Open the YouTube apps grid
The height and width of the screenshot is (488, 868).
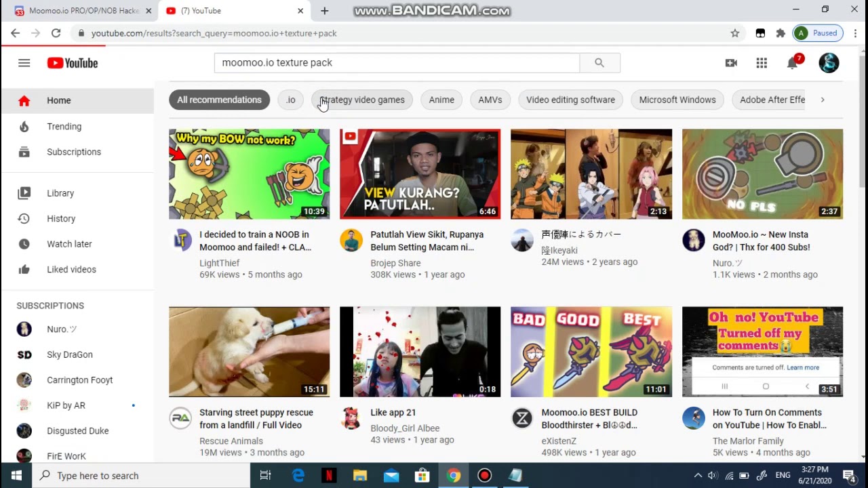pos(762,63)
